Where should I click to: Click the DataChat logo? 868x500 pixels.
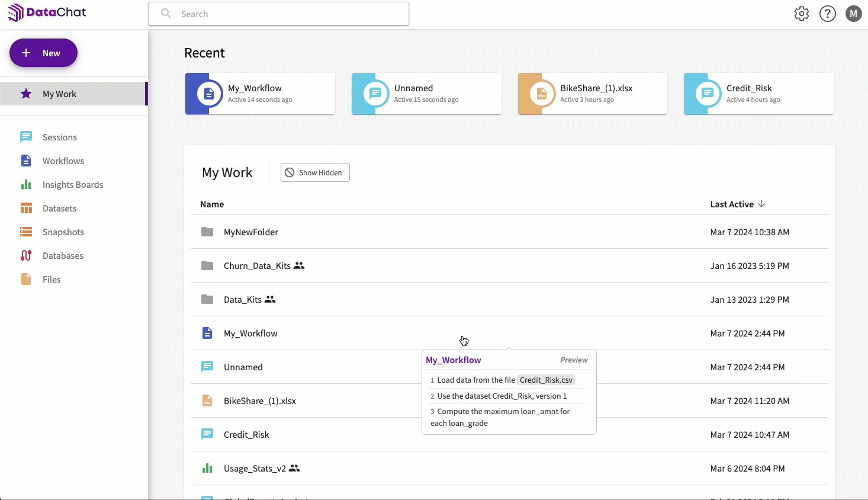(x=47, y=12)
